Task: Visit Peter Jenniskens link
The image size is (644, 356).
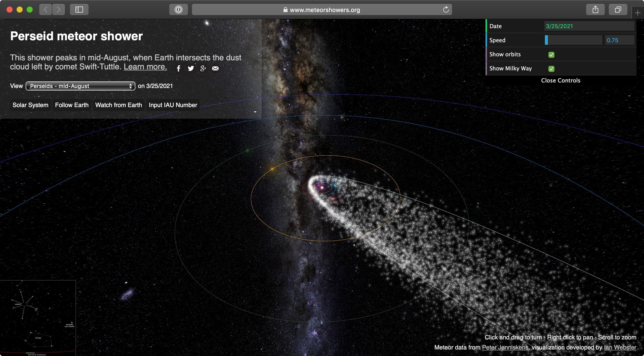Action: (505, 347)
